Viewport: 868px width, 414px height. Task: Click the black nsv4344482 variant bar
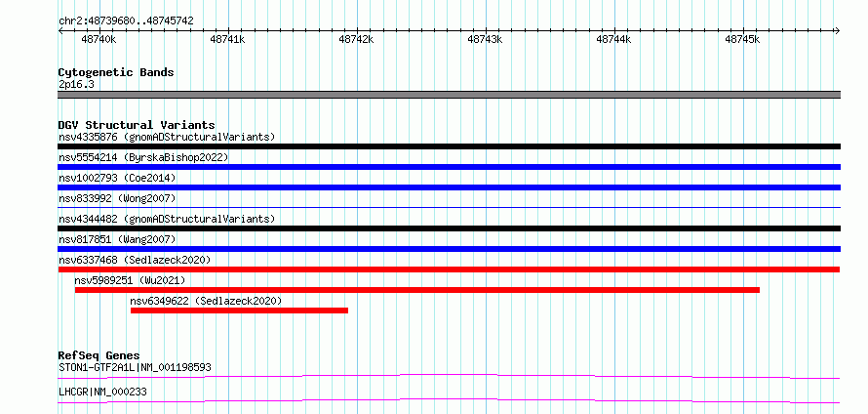[x=449, y=228]
